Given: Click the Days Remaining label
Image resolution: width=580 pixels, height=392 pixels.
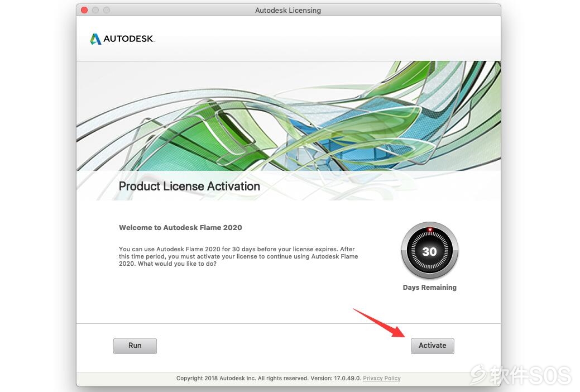Looking at the screenshot, I should [x=429, y=287].
